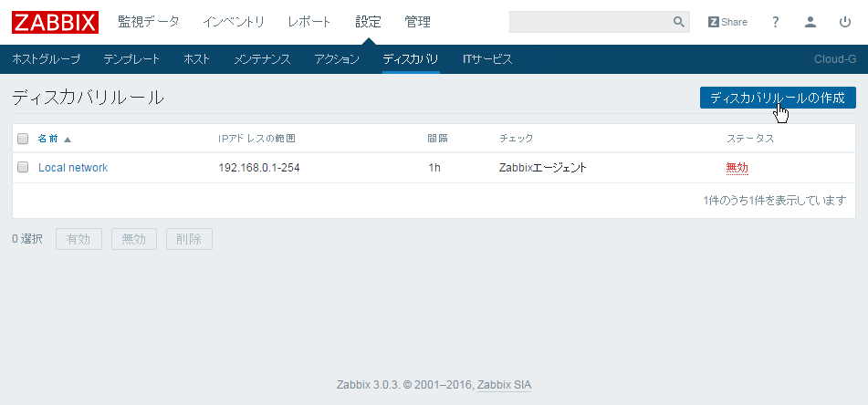
Task: Click the Zabbixエージェント check cell
Action: click(543, 167)
